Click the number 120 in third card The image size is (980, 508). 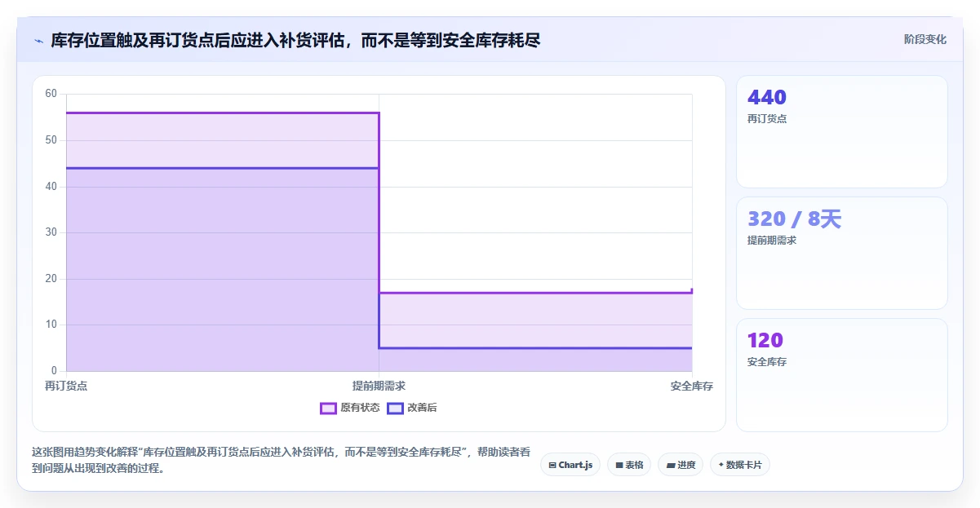click(765, 340)
